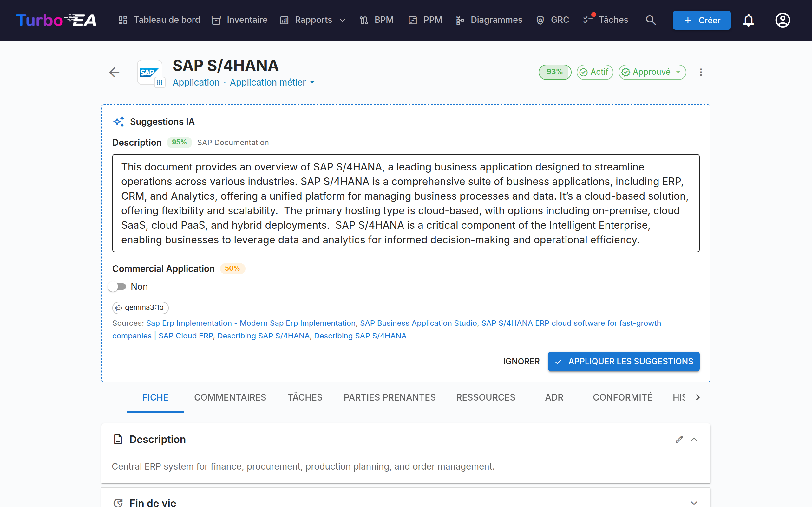Viewport: 812px width, 507px height.
Task: Edit Description section with pencil icon
Action: [679, 439]
